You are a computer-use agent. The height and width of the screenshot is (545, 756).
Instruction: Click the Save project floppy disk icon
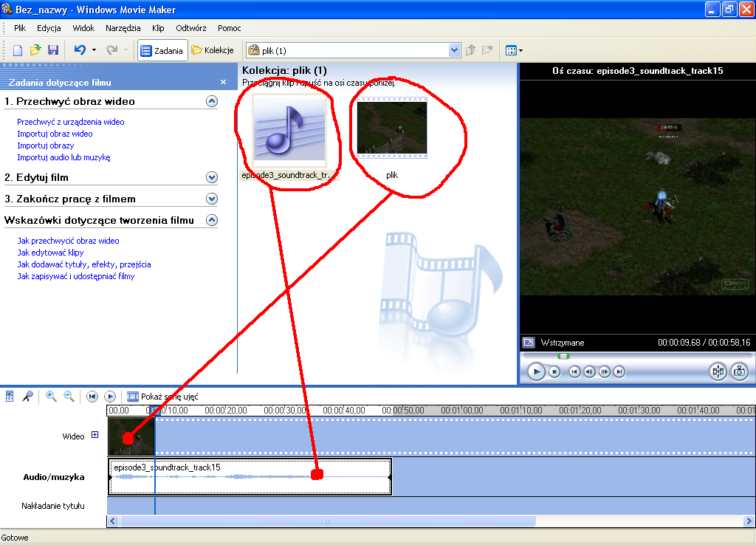[x=53, y=50]
